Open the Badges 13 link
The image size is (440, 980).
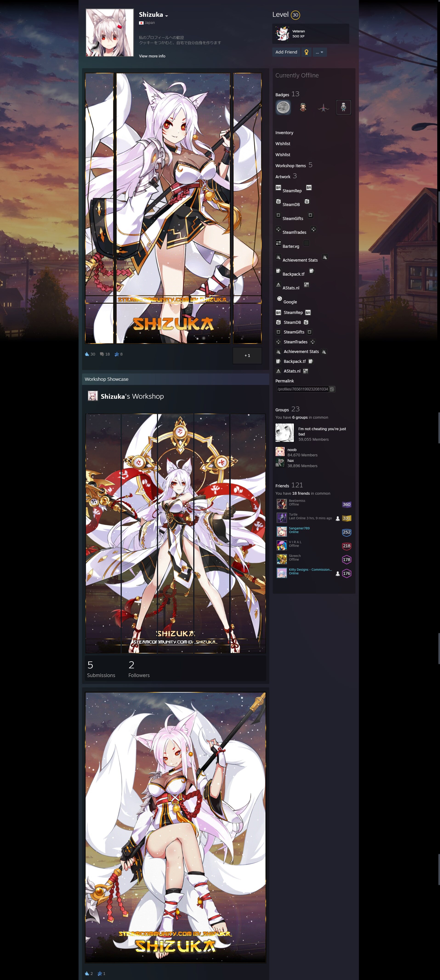tap(287, 94)
